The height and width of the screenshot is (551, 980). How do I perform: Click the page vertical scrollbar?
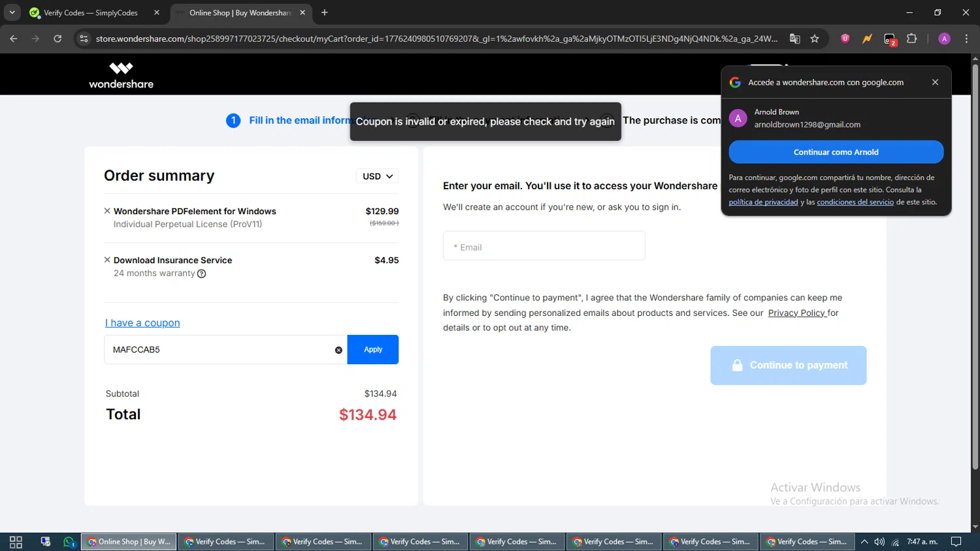(x=975, y=266)
